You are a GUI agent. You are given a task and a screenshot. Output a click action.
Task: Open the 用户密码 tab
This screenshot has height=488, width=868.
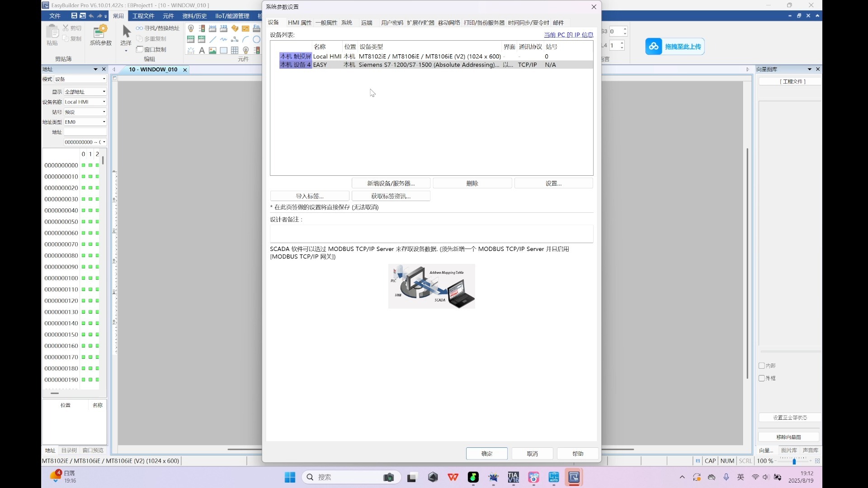(392, 23)
